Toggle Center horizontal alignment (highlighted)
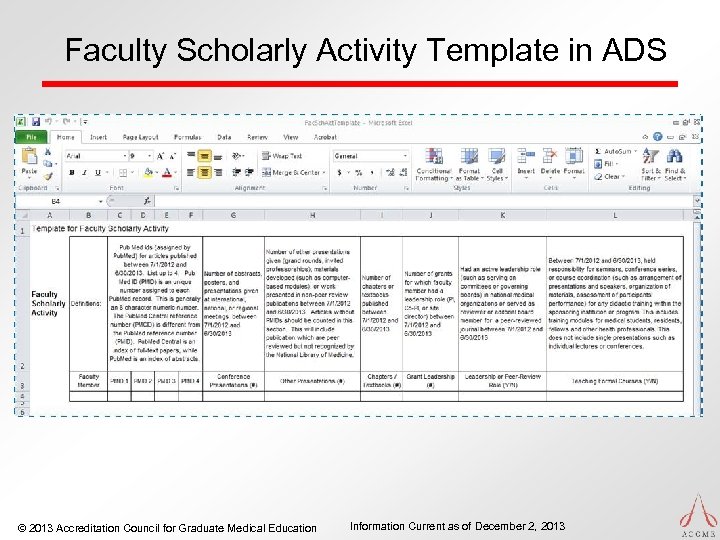This screenshot has height=540, width=720. (204, 173)
